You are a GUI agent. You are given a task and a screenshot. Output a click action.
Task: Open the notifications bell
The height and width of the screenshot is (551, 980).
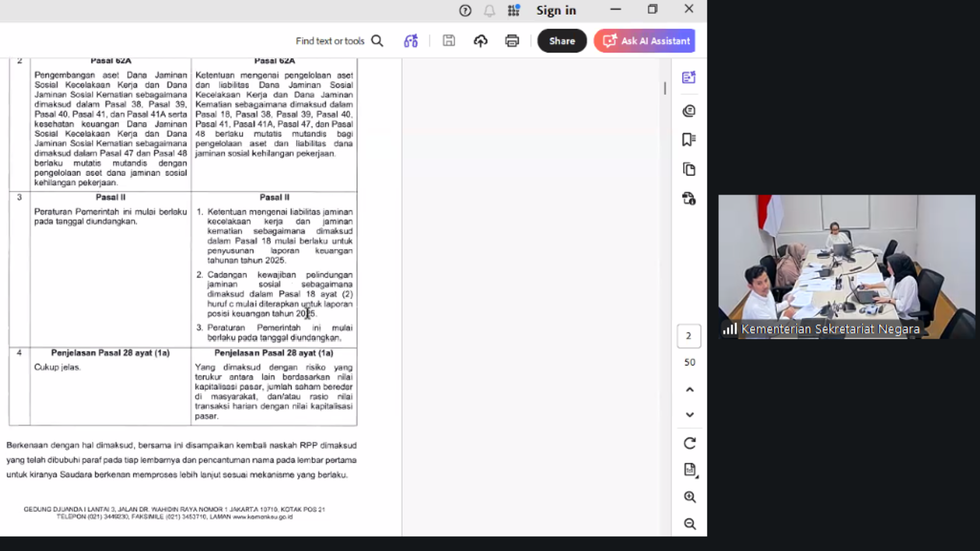pyautogui.click(x=489, y=11)
